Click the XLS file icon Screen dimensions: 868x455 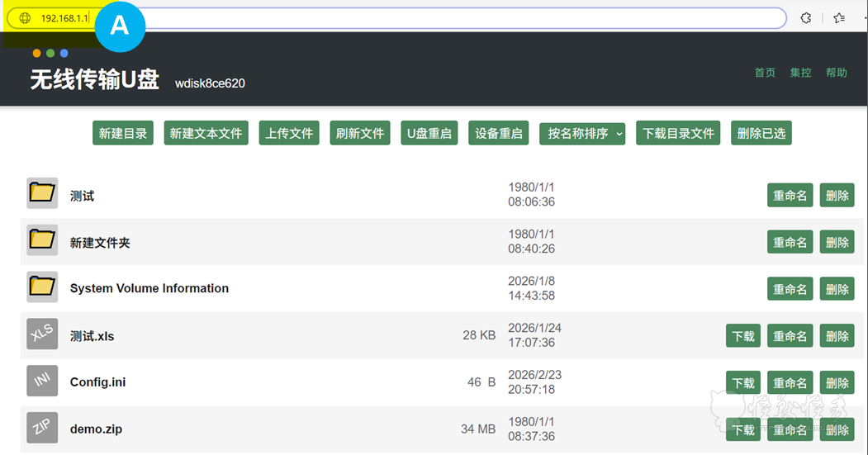[x=42, y=334]
